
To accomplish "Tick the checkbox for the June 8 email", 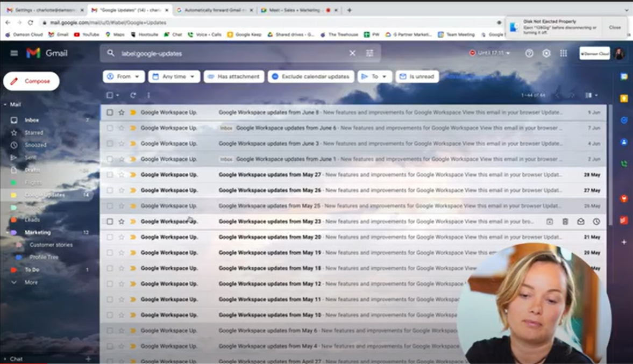I will point(110,112).
